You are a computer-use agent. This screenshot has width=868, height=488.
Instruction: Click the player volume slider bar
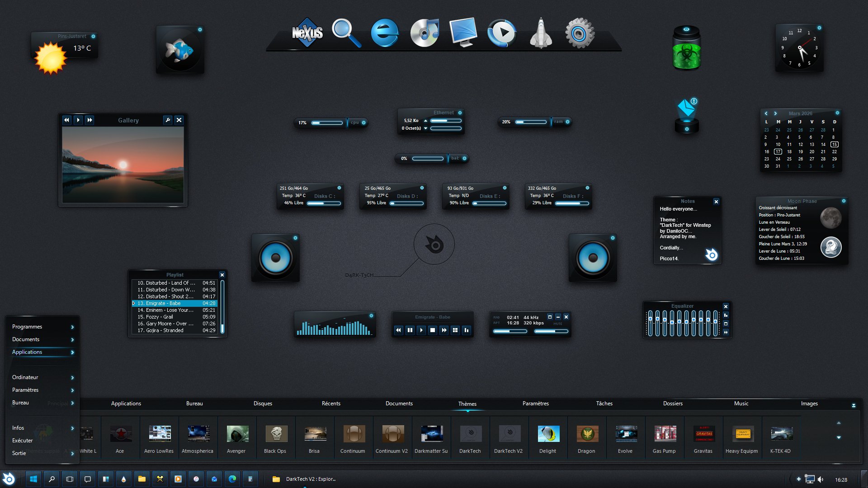(x=551, y=331)
